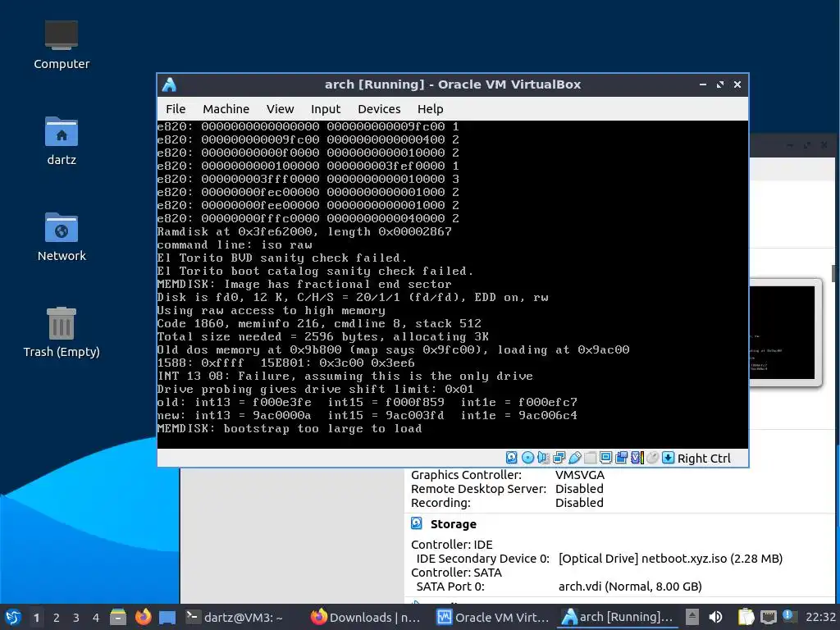Click netboot.xyz.iso optical drive entry

coord(670,559)
